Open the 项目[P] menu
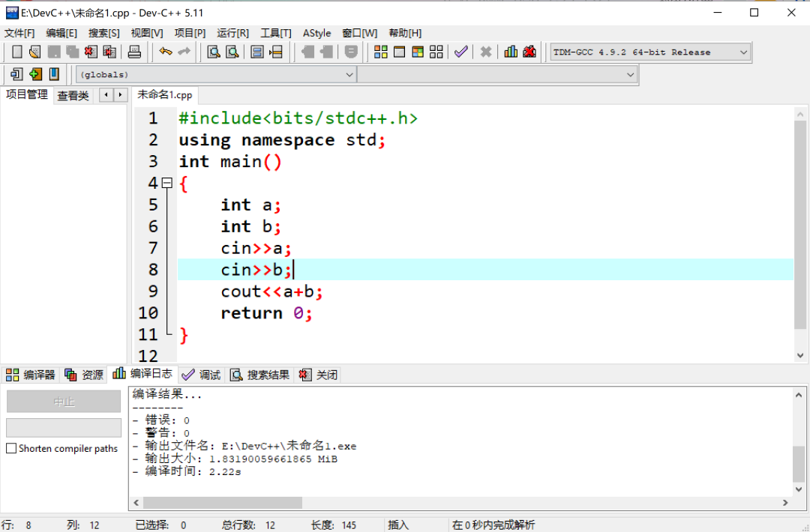 [190, 33]
